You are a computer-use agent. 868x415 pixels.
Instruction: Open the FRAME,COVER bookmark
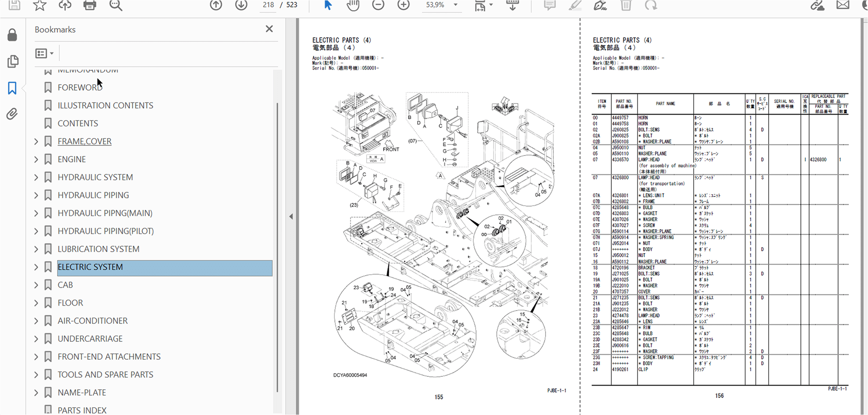pos(84,141)
